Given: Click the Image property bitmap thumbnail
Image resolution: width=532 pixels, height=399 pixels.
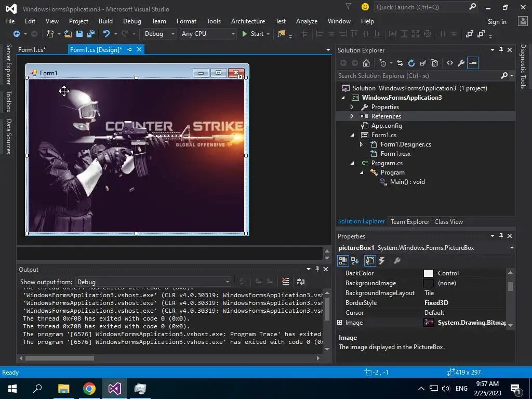Looking at the screenshot, I should (429, 322).
